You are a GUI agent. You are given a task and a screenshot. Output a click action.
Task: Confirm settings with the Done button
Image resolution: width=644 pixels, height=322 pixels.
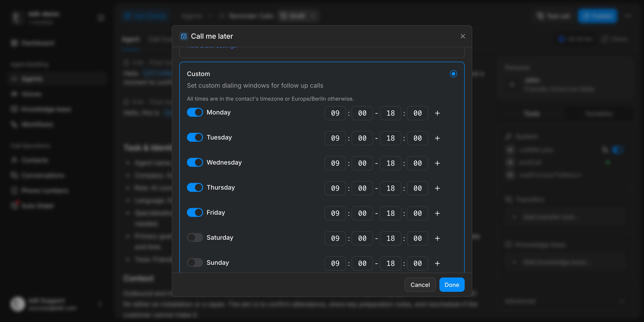click(x=452, y=284)
